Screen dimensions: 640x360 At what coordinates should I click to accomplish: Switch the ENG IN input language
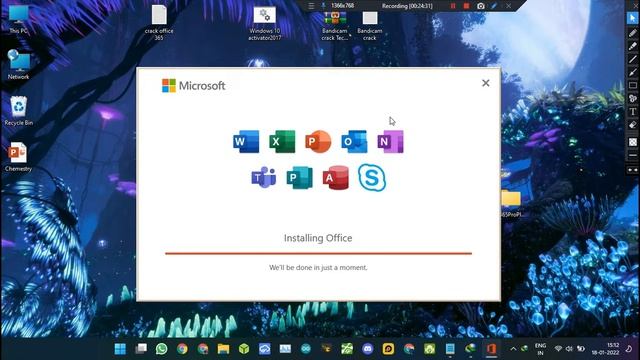pos(540,349)
